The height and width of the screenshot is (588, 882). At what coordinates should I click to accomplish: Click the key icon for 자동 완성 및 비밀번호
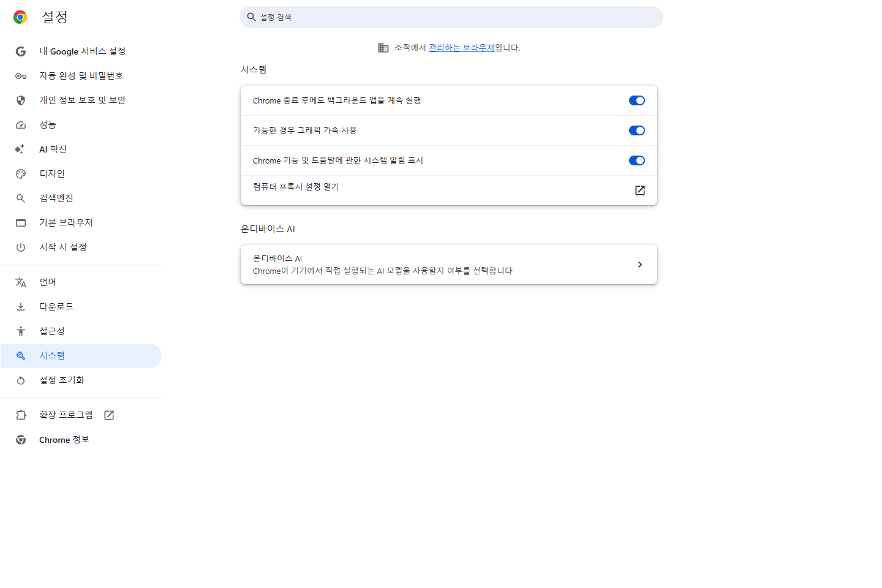pos(21,76)
